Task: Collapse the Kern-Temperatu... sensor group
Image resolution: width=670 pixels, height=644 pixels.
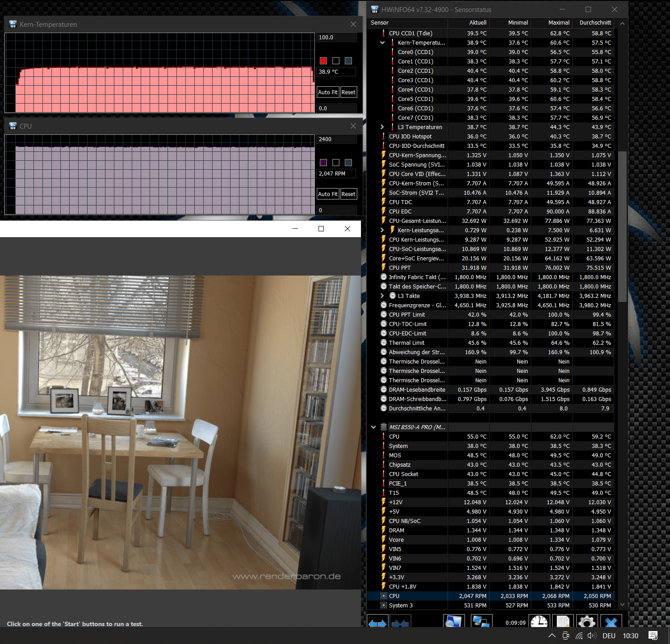Action: 382,42
